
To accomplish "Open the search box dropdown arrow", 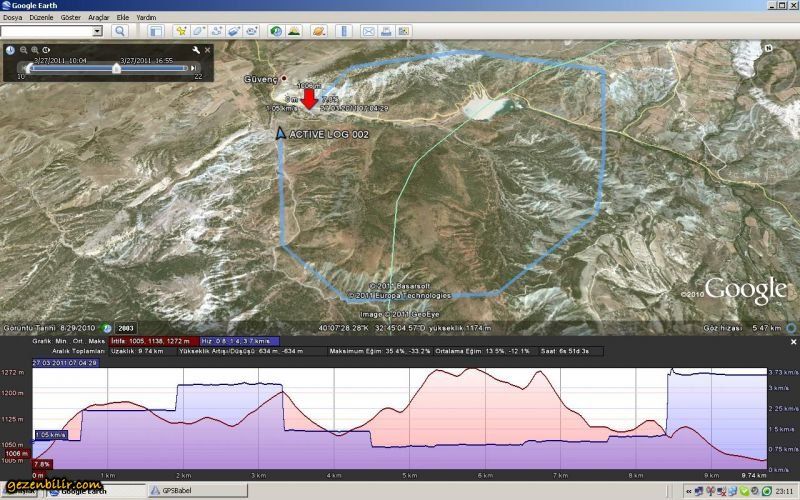I will (98, 31).
